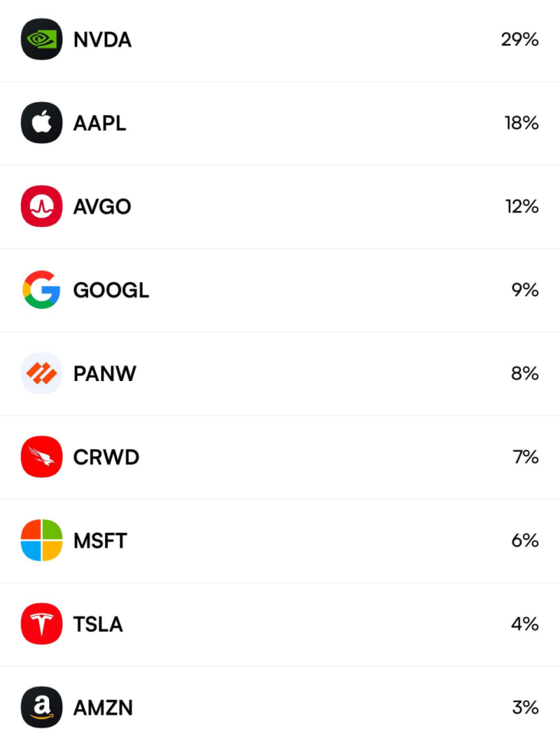Tap the 6% MSFT allocation value
560x739 pixels.
point(525,541)
